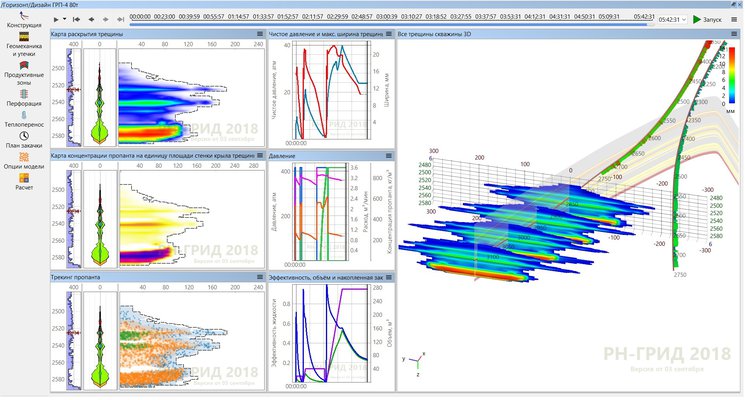Image resolution: width=745 pixels, height=400 pixels.
Task: Click the Запуск run button
Action: [x=707, y=19]
